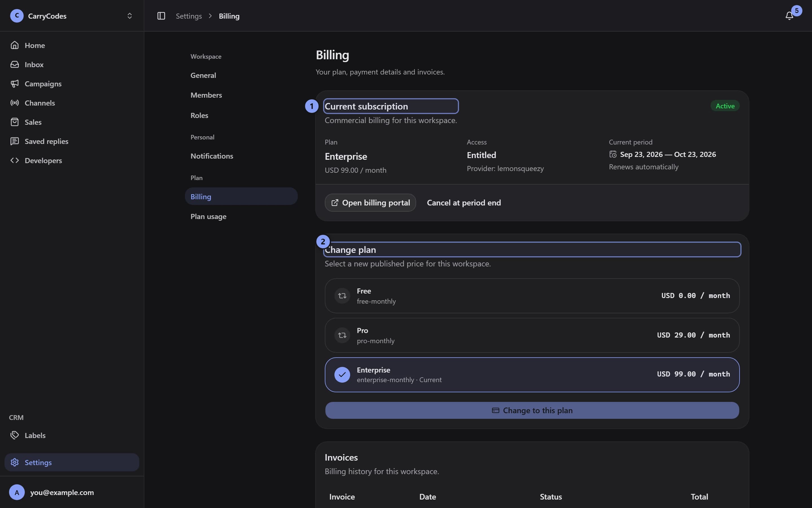Click Cancel at period end
Screen dimensions: 812x508
(464, 203)
